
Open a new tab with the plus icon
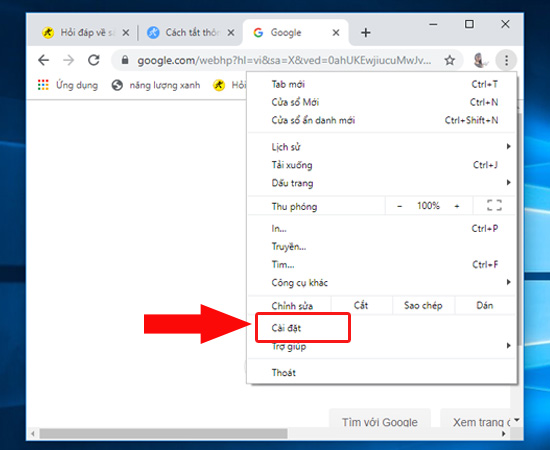coord(365,33)
